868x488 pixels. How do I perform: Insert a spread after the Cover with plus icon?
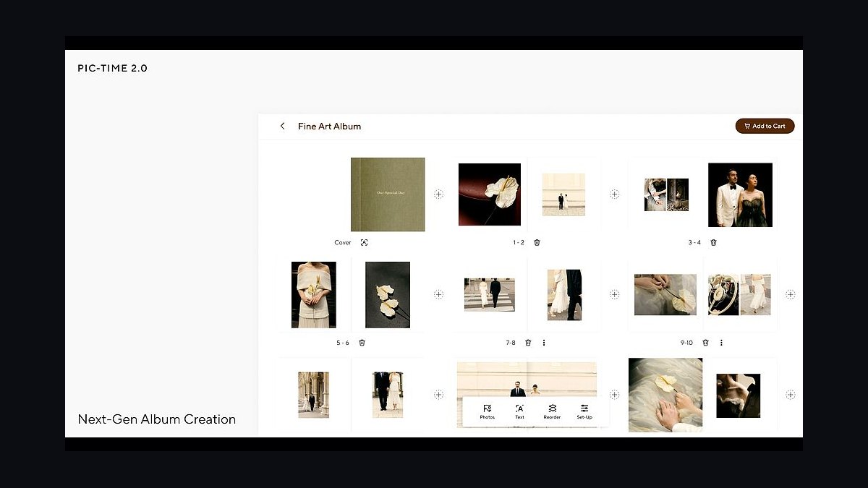click(438, 194)
